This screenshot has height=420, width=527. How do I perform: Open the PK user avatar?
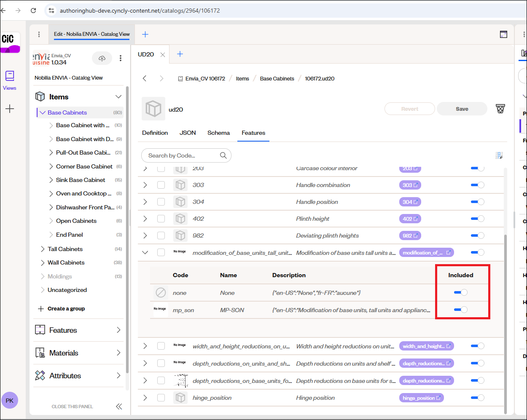point(10,400)
